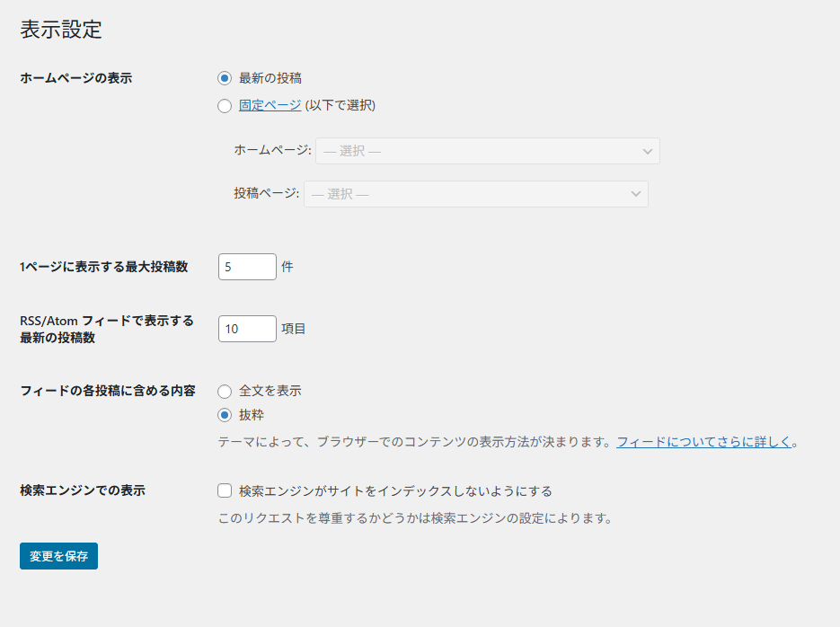Open フィードについてさらに詳しく link
The image size is (840, 627).
pyautogui.click(x=704, y=442)
